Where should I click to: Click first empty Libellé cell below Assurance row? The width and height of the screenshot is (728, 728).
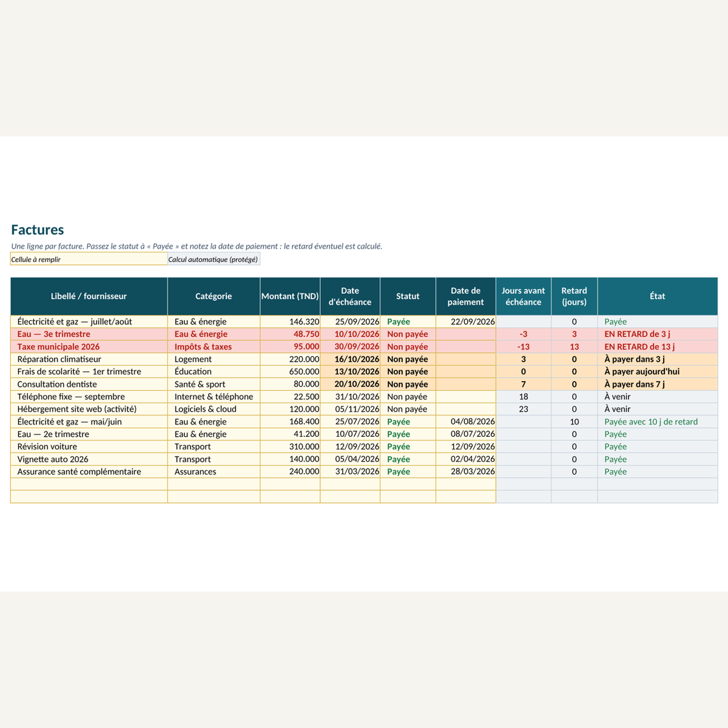pos(89,484)
